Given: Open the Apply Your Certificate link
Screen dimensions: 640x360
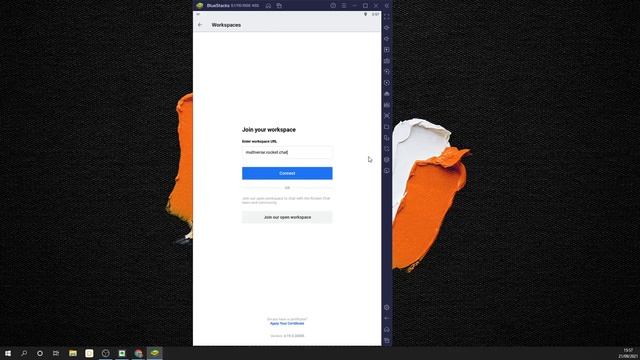Looking at the screenshot, I should pyautogui.click(x=287, y=323).
